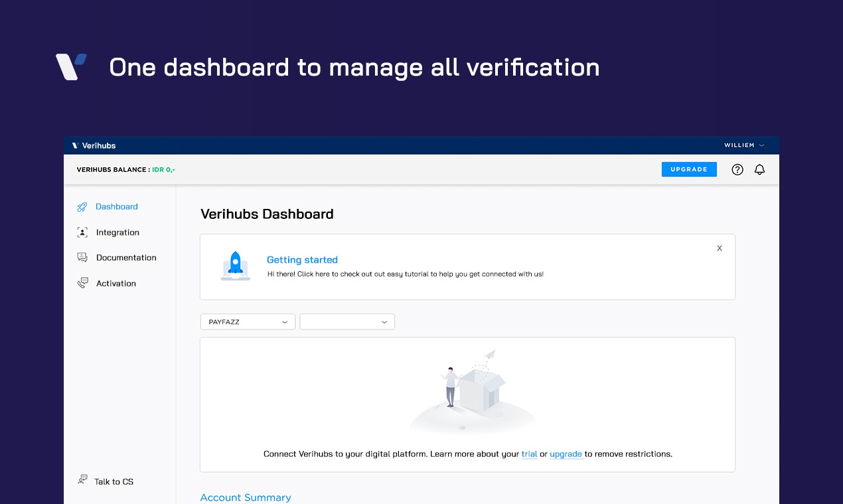Open the Integration section
This screenshot has width=843, height=504.
coord(117,232)
